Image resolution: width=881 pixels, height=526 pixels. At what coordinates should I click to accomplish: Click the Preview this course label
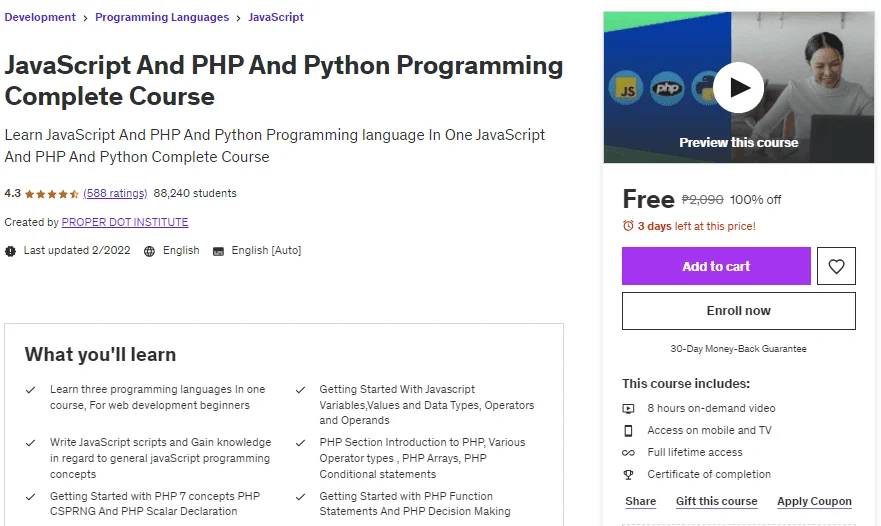point(739,143)
